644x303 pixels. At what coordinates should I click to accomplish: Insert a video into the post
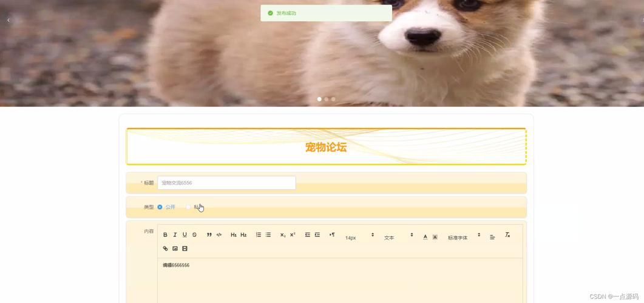185,248
